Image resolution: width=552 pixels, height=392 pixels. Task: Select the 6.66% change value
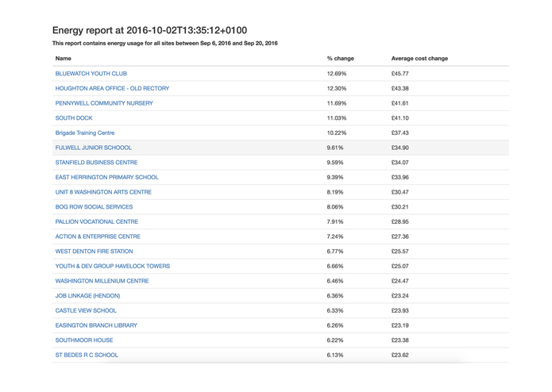(335, 266)
